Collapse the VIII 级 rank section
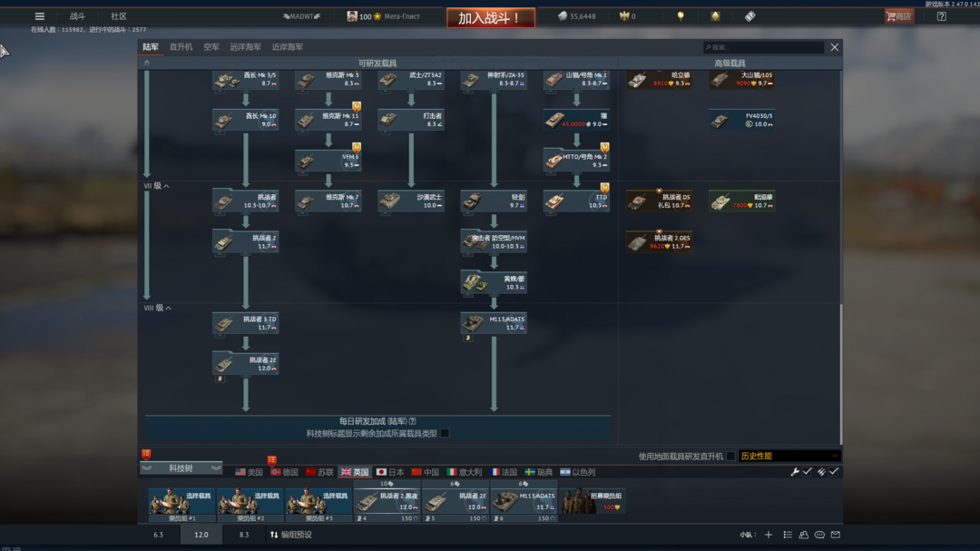 (x=158, y=308)
